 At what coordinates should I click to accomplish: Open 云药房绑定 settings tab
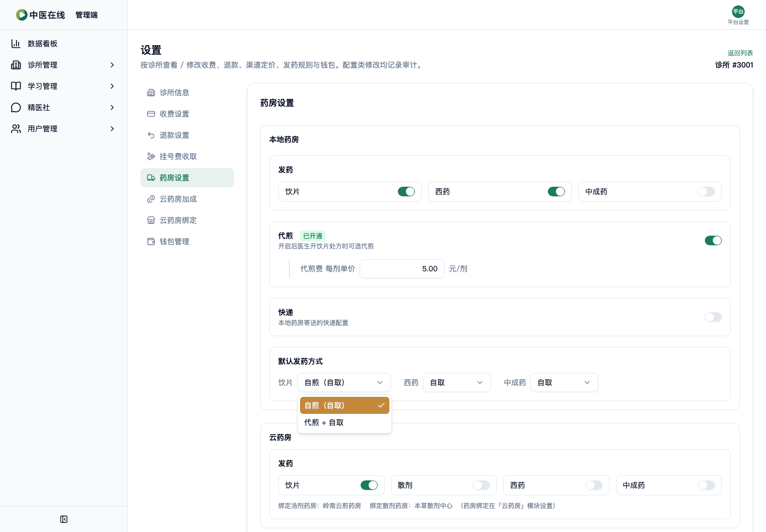point(187,220)
